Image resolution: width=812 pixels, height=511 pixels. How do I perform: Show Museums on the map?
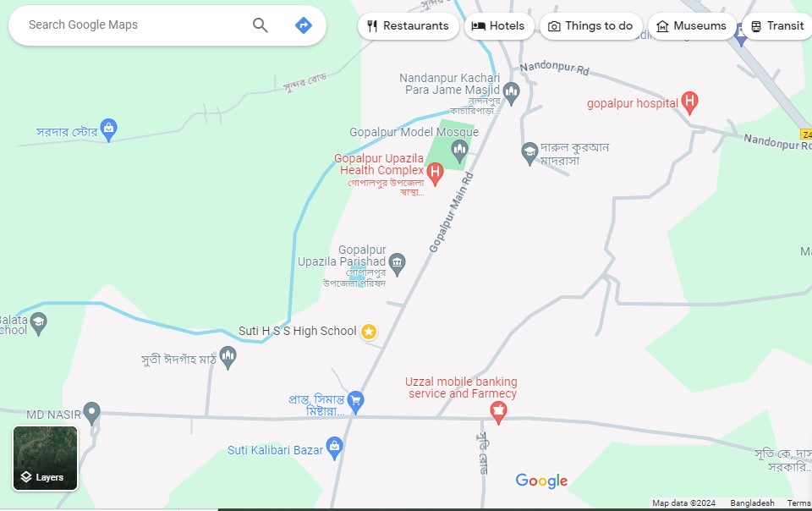(692, 26)
